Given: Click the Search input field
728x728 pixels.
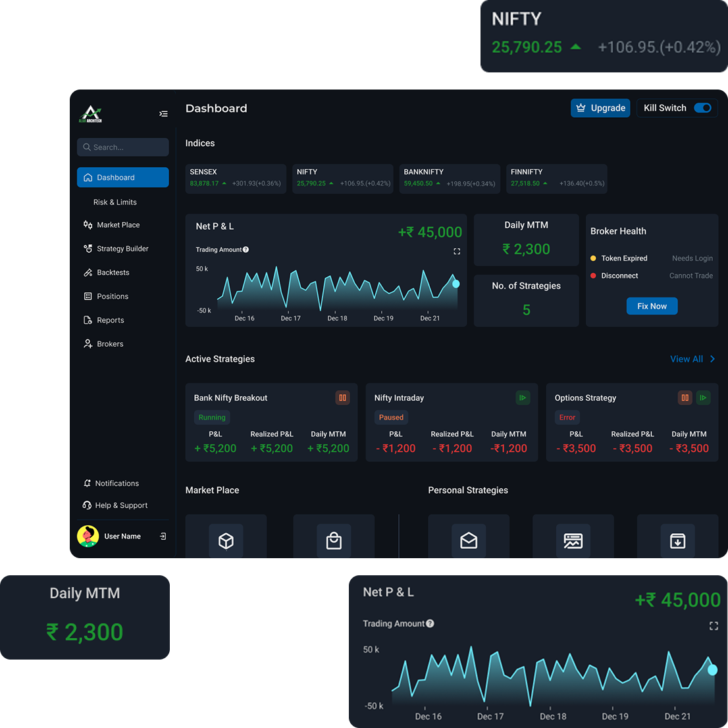Looking at the screenshot, I should click(123, 147).
